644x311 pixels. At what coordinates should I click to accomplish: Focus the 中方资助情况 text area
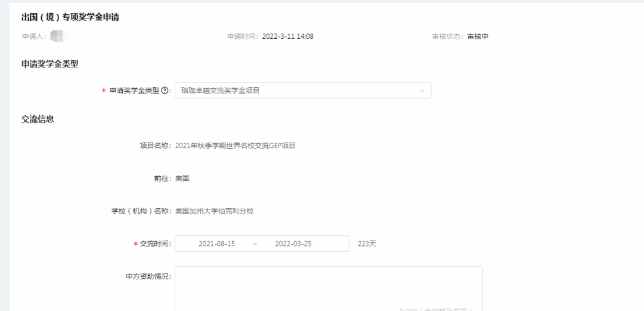pos(328,287)
